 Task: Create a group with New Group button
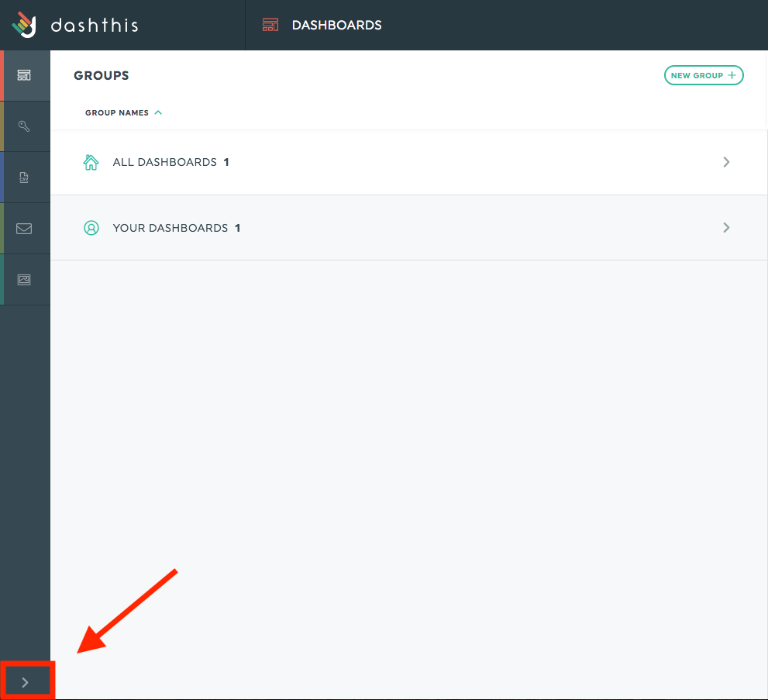coord(704,75)
